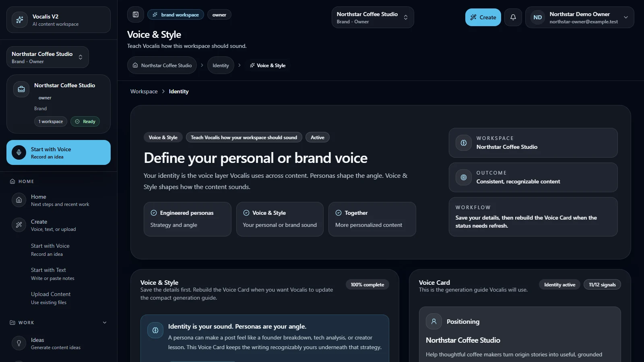This screenshot has height=362, width=644.
Task: Click the 11/12 signals badge
Action: 602,285
